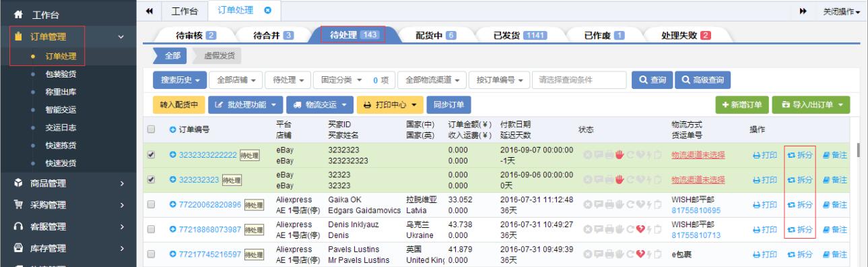Switch to the 已发货 tab
This screenshot has height=267, width=868.
click(521, 35)
